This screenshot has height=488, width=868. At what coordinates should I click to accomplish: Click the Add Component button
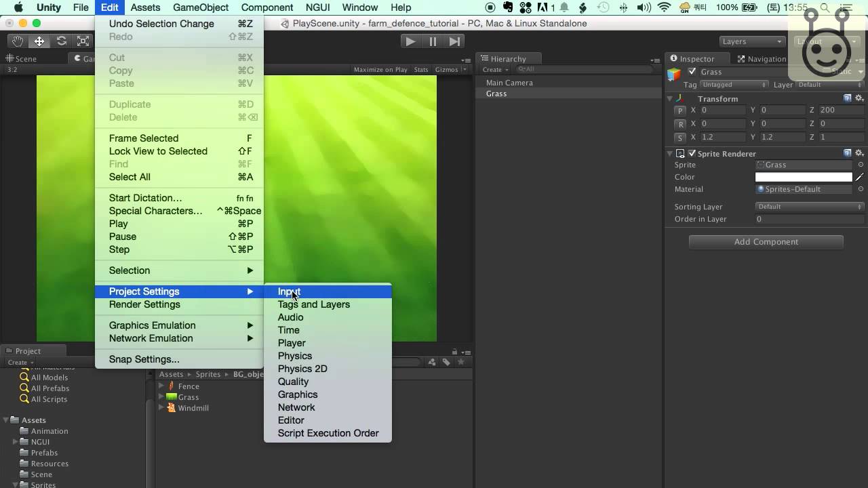tap(766, 242)
